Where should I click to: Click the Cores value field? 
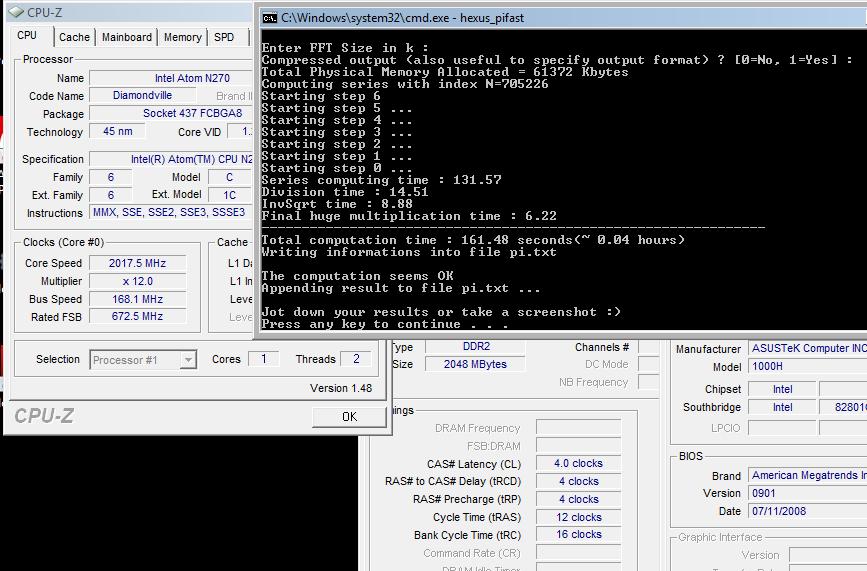point(263,359)
